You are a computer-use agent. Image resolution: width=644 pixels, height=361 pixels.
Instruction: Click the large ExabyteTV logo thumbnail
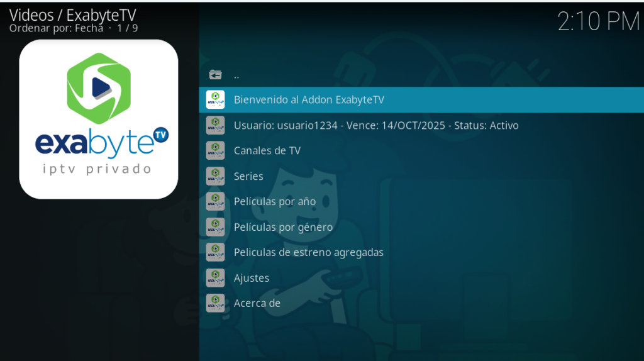(x=99, y=119)
